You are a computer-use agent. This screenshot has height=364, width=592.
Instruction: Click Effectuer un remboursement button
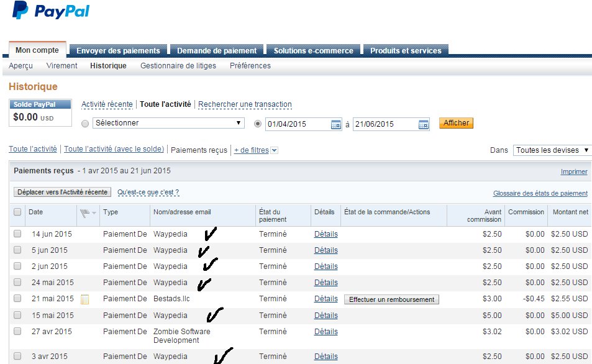point(391,299)
